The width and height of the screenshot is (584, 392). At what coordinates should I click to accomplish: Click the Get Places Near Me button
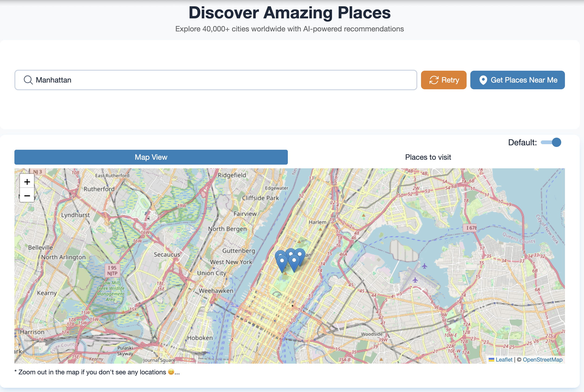(518, 80)
